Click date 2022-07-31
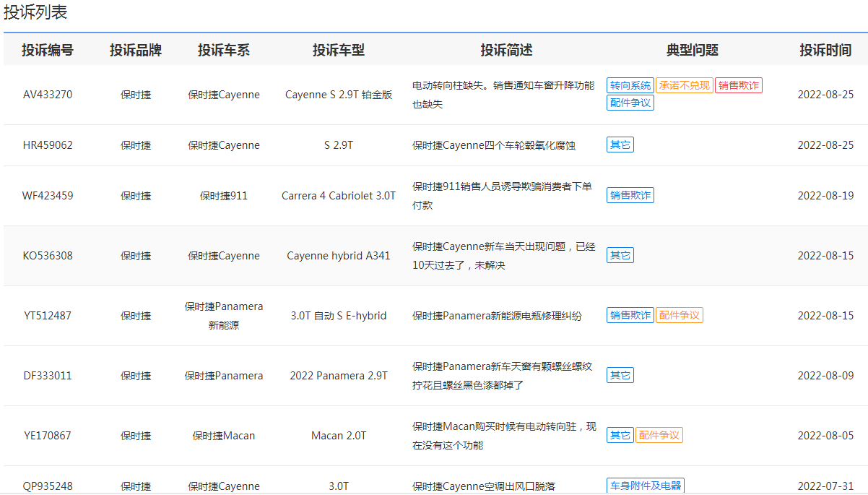The height and width of the screenshot is (495, 868). 825,486
